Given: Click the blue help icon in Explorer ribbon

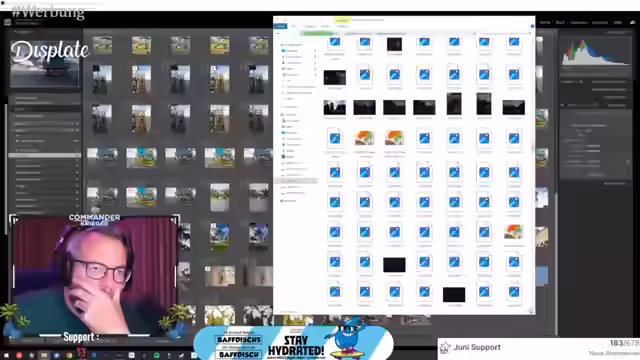Looking at the screenshot, I should point(532,26).
